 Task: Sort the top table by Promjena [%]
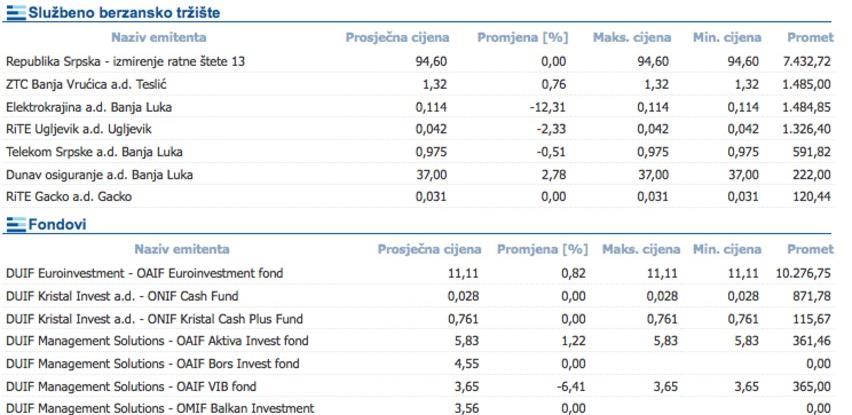[522, 38]
